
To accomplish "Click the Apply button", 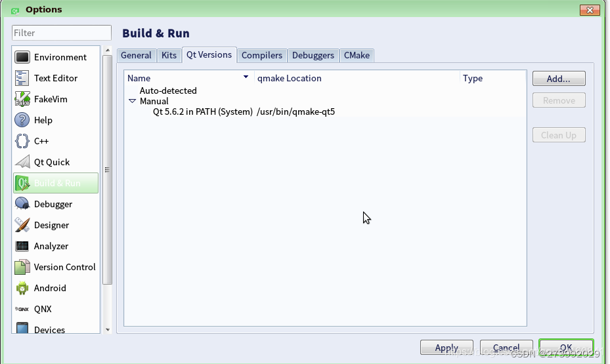I will (447, 348).
